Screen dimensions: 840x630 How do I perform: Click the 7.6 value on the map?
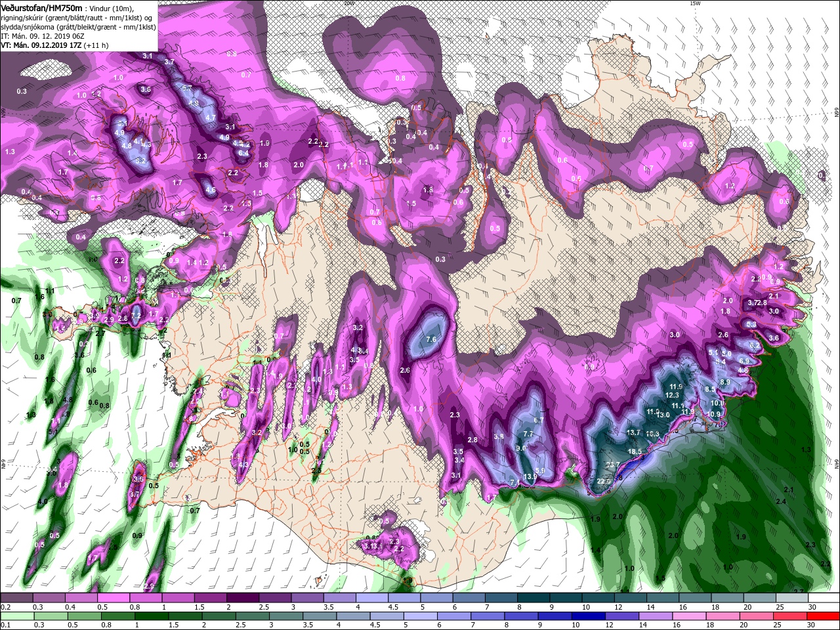(431, 339)
